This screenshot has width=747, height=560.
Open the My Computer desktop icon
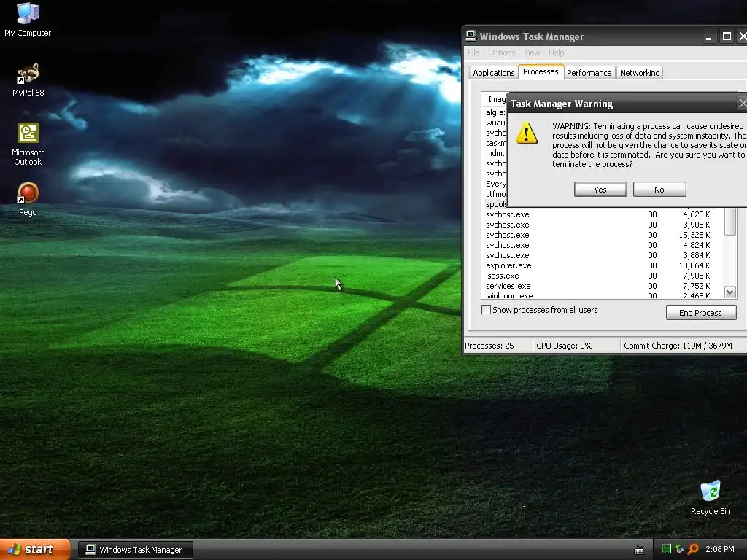coord(28,19)
